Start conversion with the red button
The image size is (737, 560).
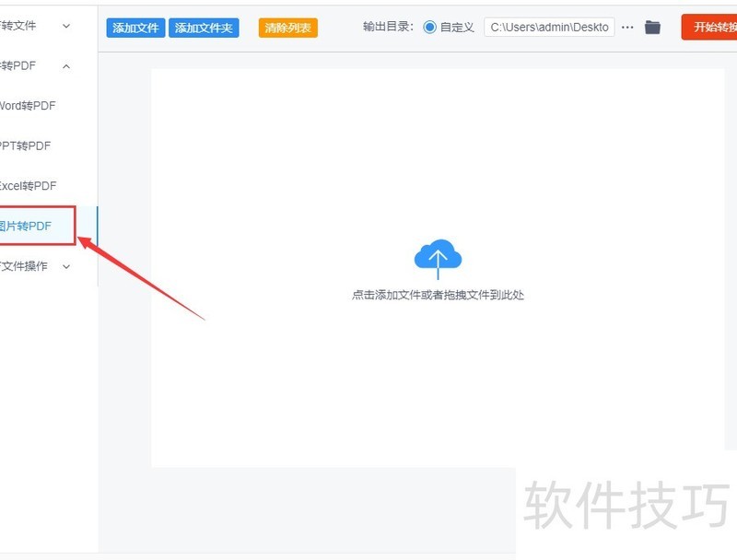tap(709, 27)
